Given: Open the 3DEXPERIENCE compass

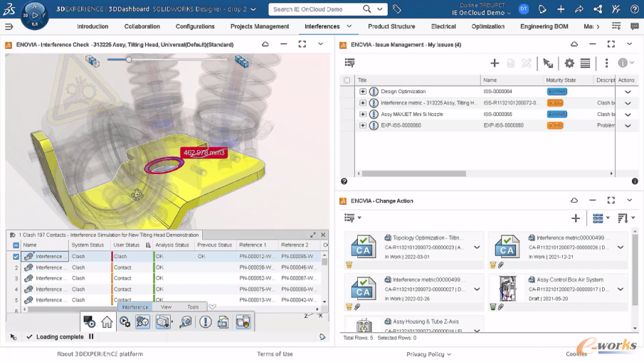Looking at the screenshot, I should (x=34, y=15).
